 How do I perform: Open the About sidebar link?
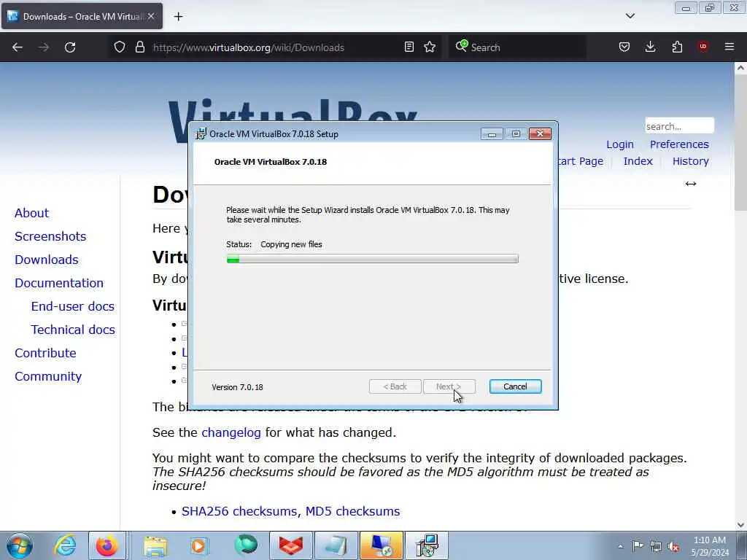click(x=31, y=213)
